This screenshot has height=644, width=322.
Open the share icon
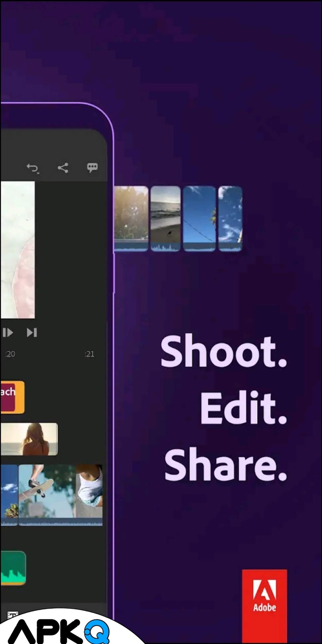(x=63, y=167)
